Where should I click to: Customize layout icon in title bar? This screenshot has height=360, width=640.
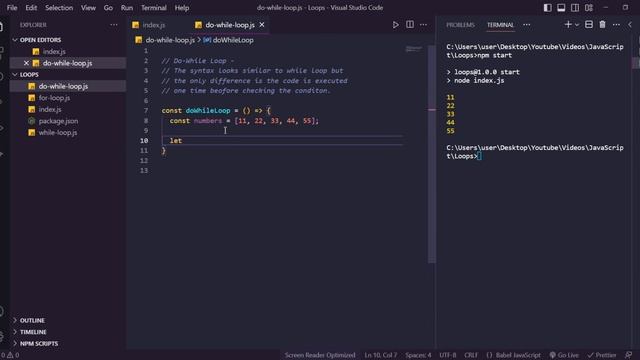point(589,8)
